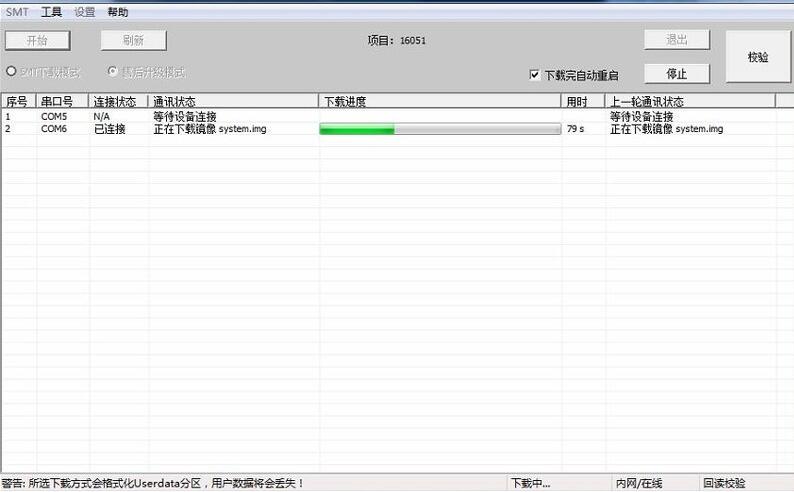The image size is (794, 492).
Task: Click the 开始 button
Action: [37, 40]
